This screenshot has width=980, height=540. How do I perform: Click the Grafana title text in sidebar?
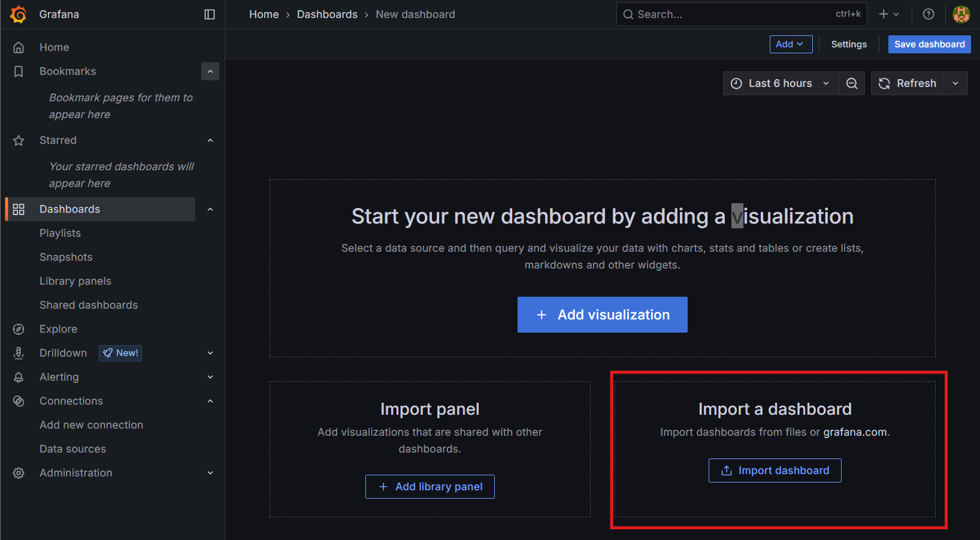click(59, 14)
